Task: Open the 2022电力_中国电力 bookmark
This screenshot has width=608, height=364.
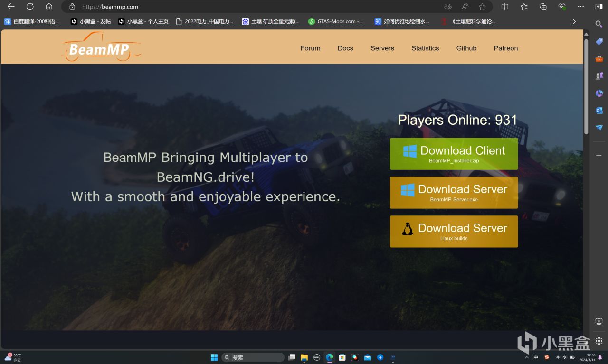Action: pos(205,21)
